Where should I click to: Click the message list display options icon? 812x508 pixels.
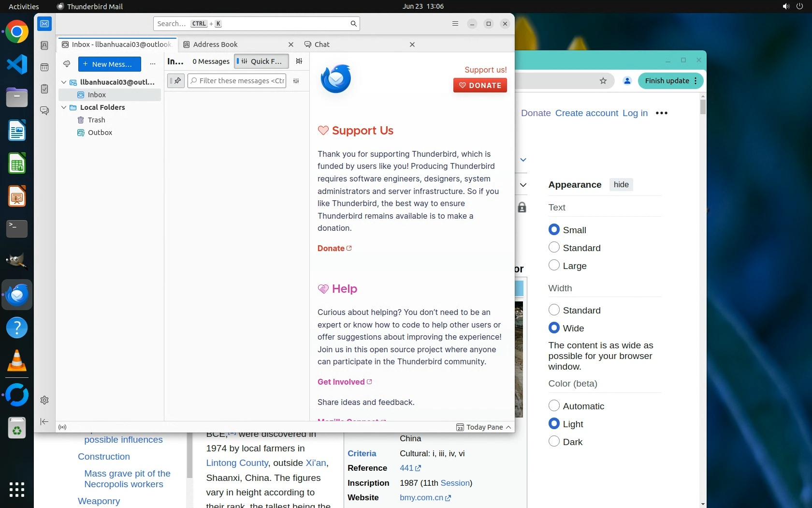tap(299, 61)
